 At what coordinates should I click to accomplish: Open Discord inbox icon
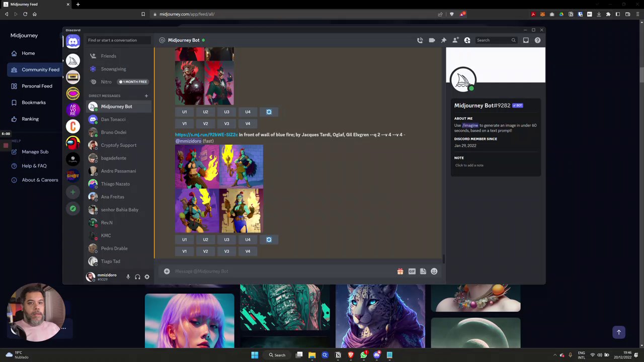pyautogui.click(x=526, y=40)
